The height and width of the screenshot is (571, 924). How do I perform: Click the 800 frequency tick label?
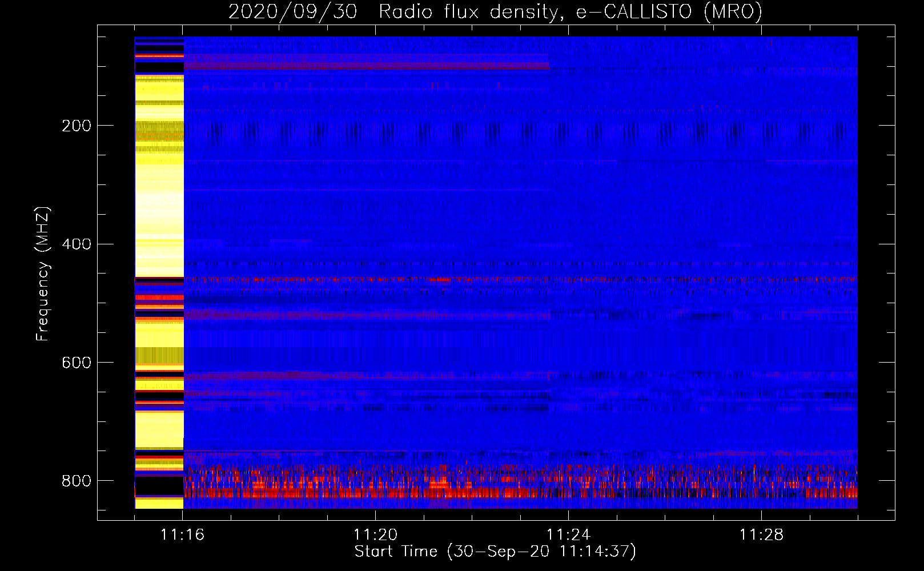77,481
